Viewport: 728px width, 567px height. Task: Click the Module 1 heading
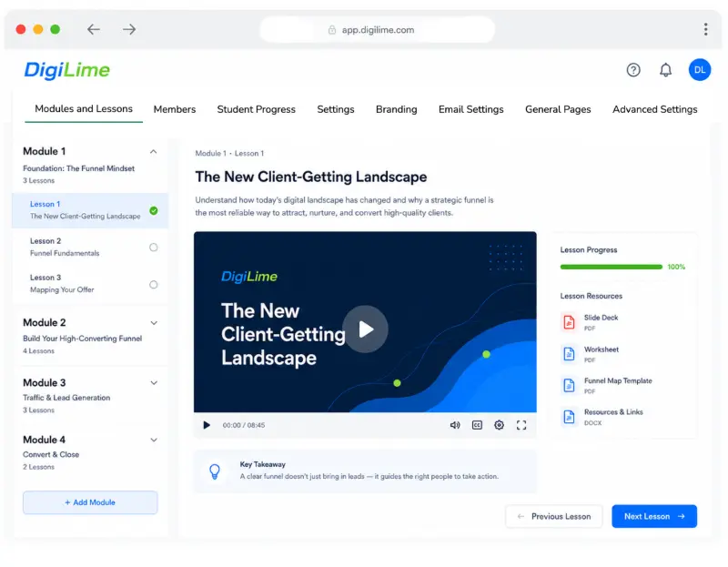(x=45, y=151)
